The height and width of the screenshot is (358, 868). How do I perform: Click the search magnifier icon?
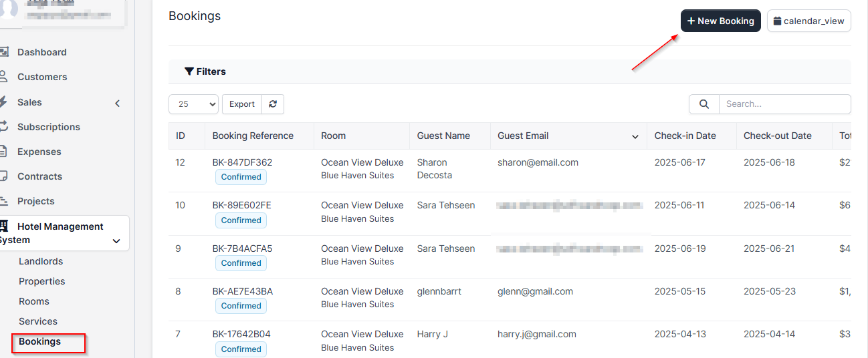point(703,104)
